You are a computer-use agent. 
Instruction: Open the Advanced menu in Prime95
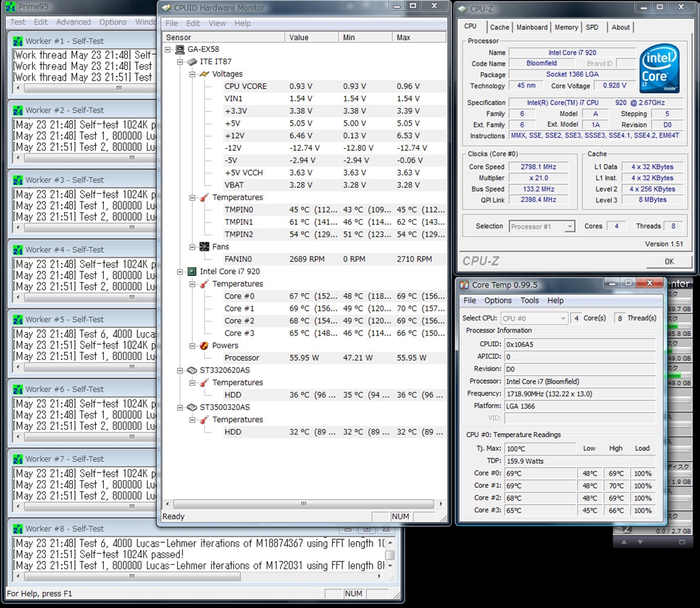click(x=73, y=22)
